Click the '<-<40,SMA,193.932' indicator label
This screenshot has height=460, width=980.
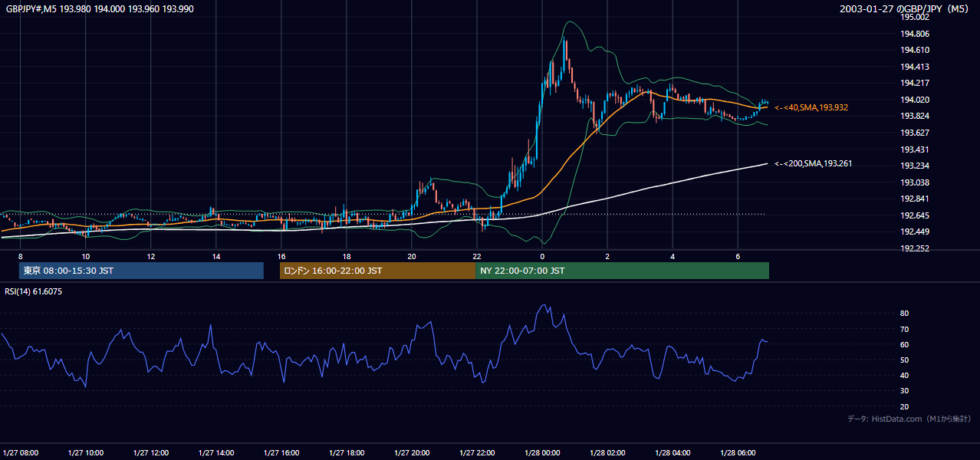[811, 108]
